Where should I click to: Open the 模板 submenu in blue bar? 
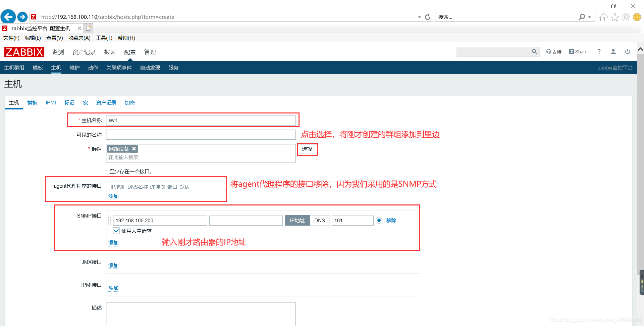[x=38, y=67]
